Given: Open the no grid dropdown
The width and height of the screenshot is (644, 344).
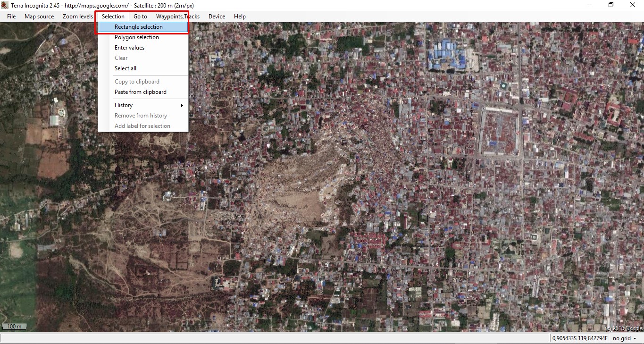Looking at the screenshot, I should coord(625,338).
